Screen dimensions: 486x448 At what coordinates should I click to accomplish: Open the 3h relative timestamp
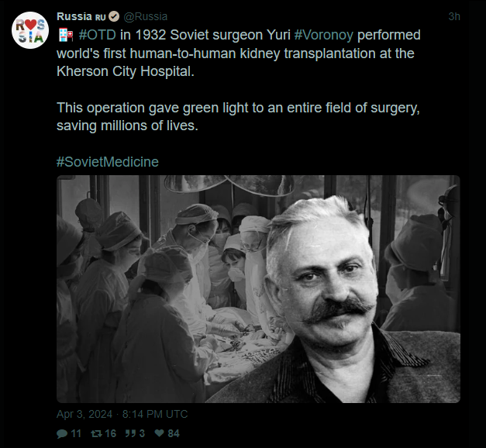pyautogui.click(x=454, y=16)
